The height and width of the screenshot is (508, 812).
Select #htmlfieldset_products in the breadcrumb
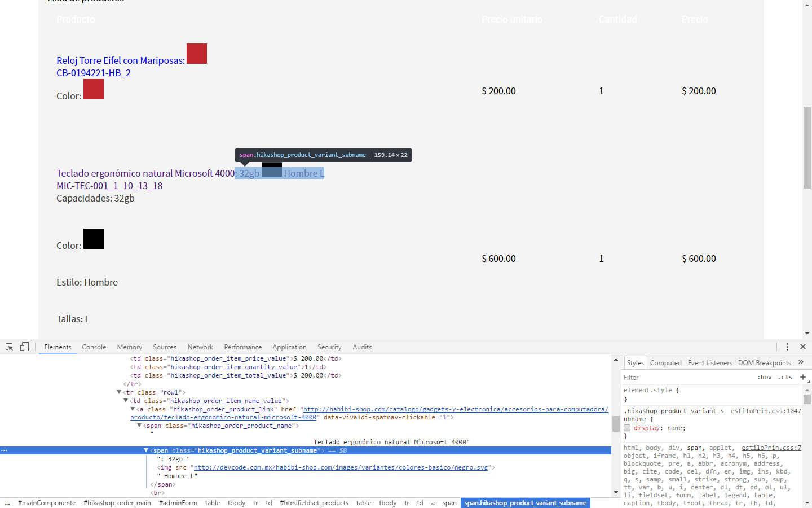coord(314,503)
